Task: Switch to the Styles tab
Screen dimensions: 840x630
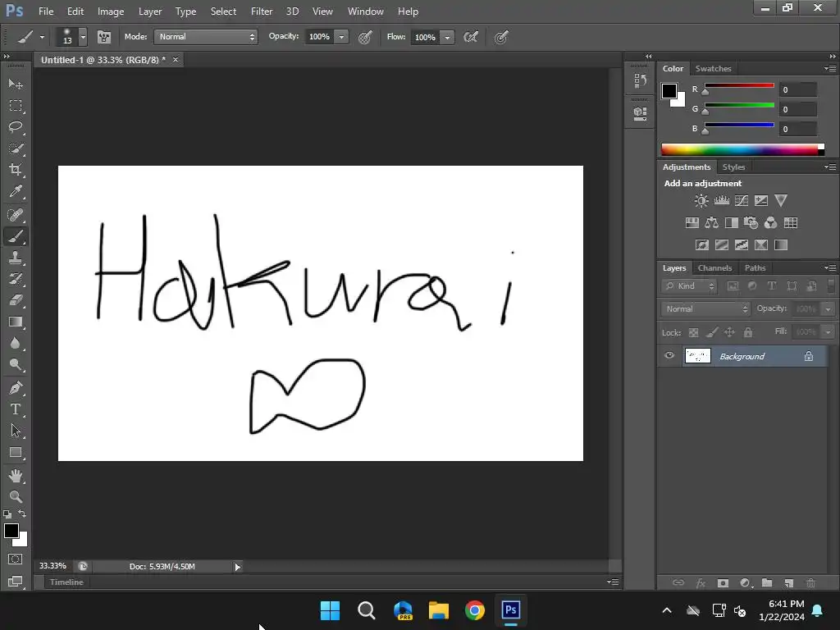Action: pos(733,167)
